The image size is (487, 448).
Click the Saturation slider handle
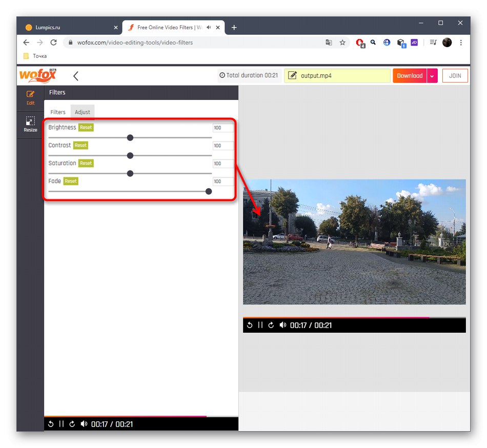[x=130, y=174]
